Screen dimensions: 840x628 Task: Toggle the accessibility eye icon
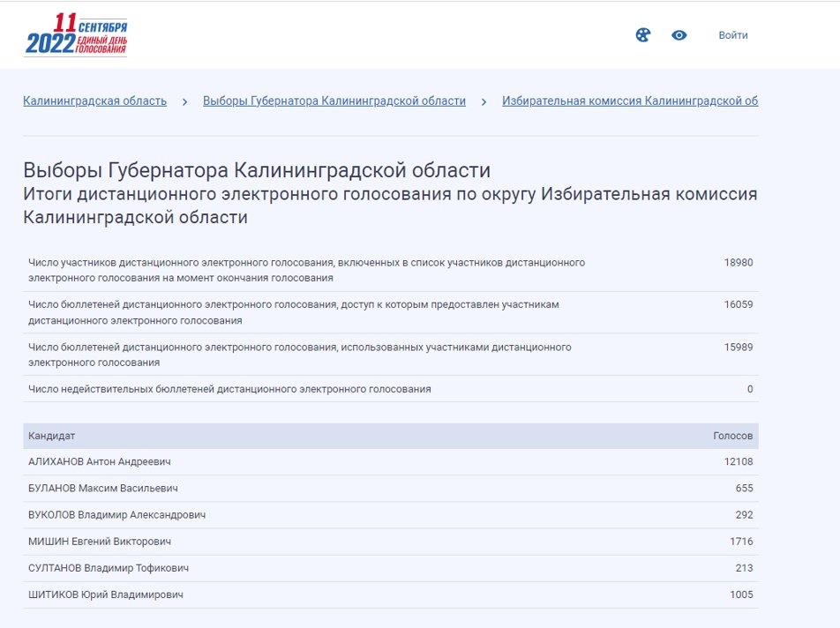pyautogui.click(x=679, y=35)
